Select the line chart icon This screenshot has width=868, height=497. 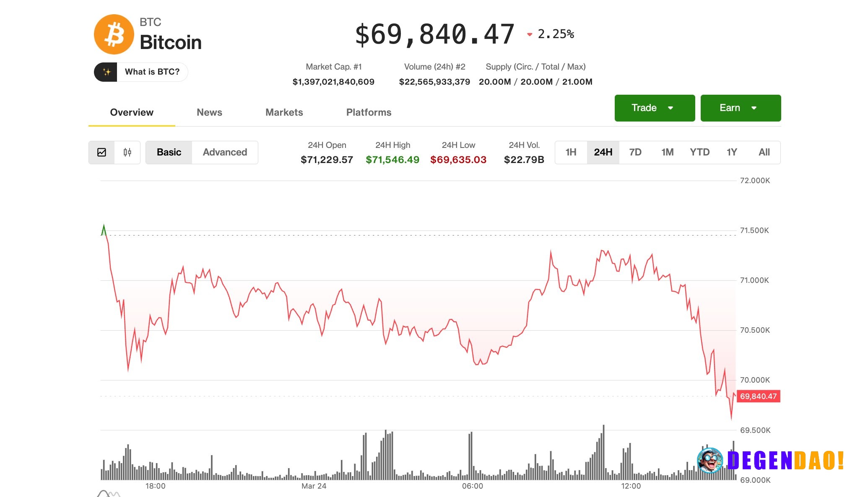[101, 152]
